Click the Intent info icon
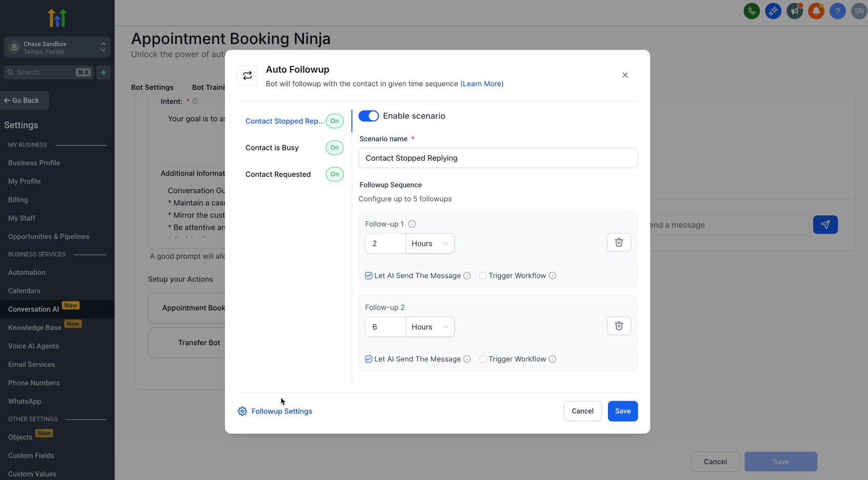 click(195, 101)
